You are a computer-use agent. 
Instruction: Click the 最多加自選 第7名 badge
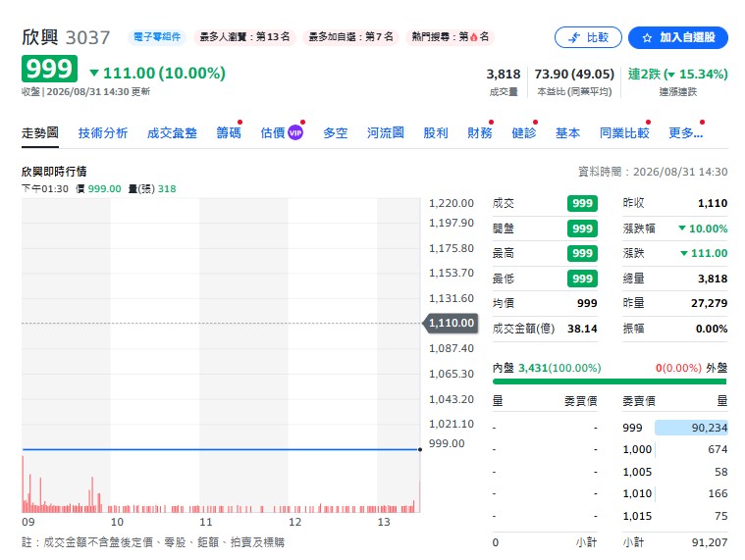point(351,37)
